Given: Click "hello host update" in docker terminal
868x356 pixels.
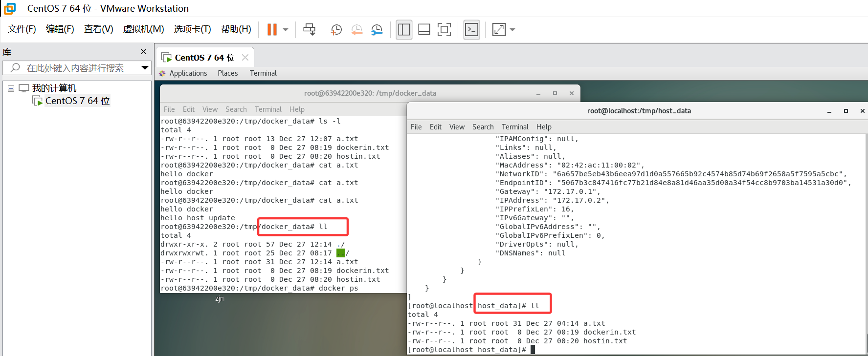Looking at the screenshot, I should (198, 218).
